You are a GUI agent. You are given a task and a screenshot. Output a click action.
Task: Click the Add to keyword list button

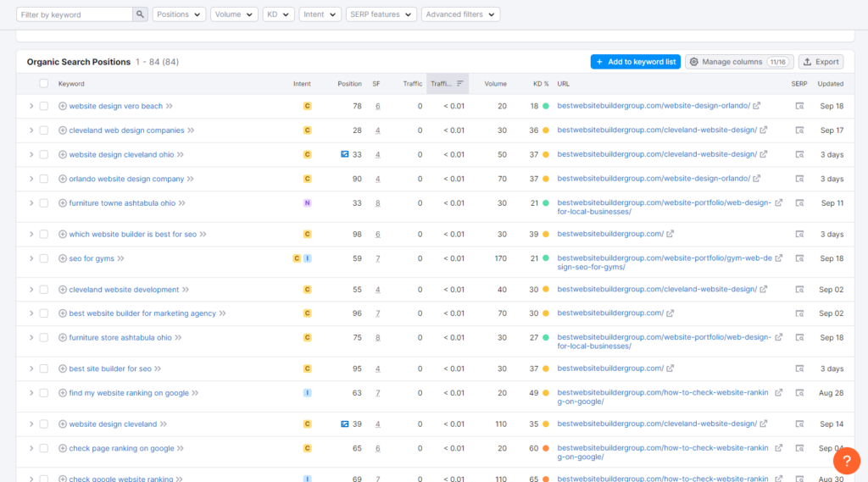pos(636,62)
